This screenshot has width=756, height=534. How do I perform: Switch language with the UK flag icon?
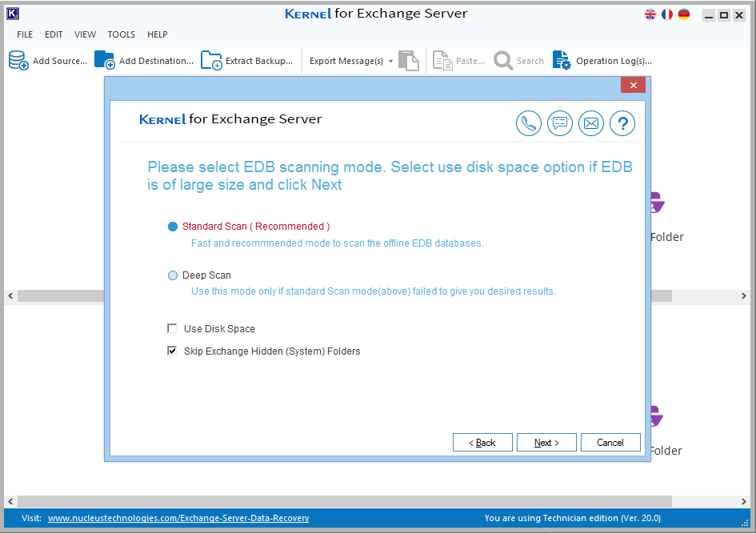650,14
